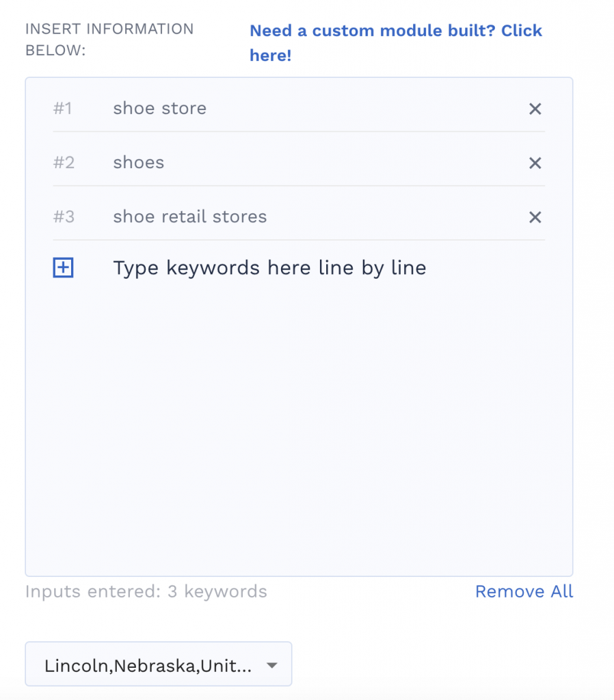This screenshot has height=700, width=614.
Task: Click empty space inside the keywords box
Action: coord(299,424)
